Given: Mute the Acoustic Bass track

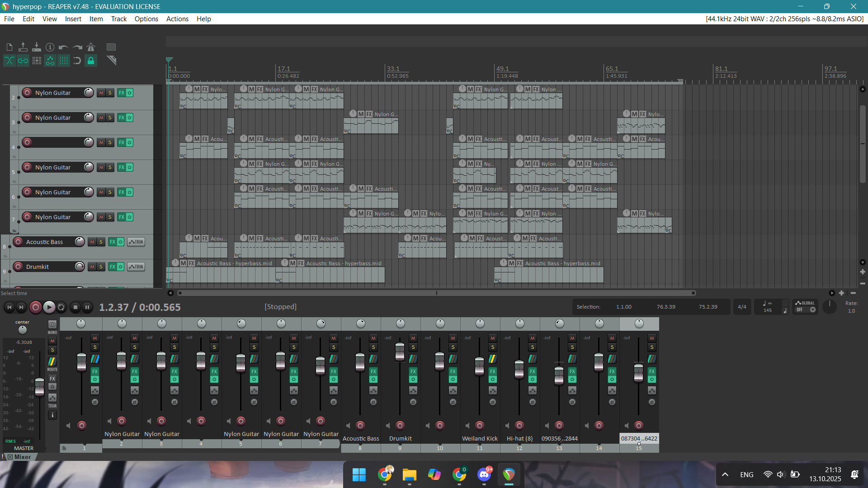Looking at the screenshot, I should pyautogui.click(x=92, y=242).
